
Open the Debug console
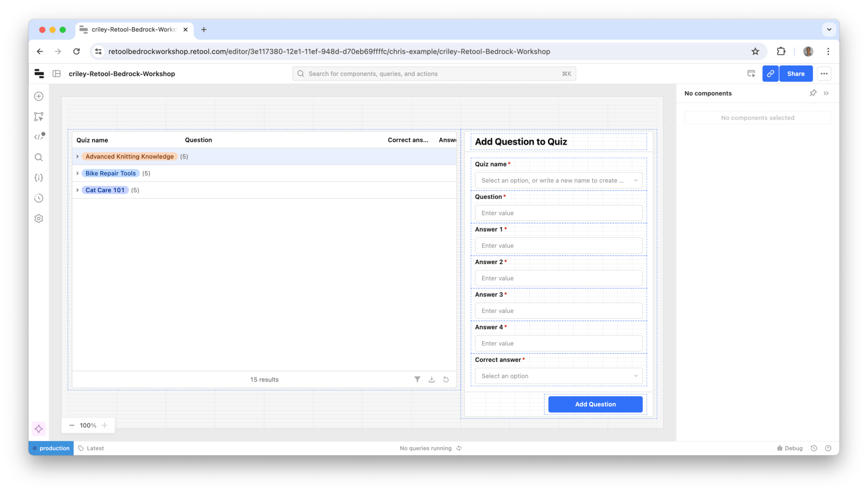coord(790,448)
